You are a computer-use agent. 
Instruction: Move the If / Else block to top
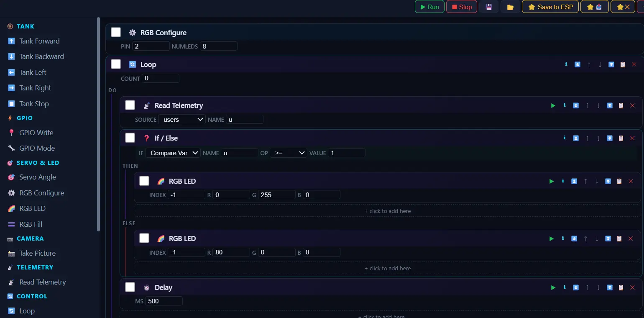576,138
